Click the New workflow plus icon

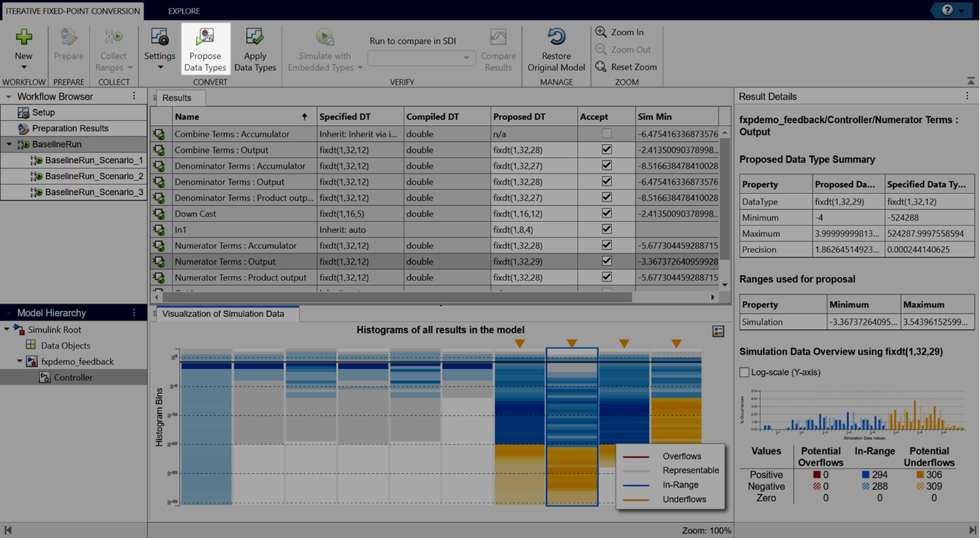point(24,38)
